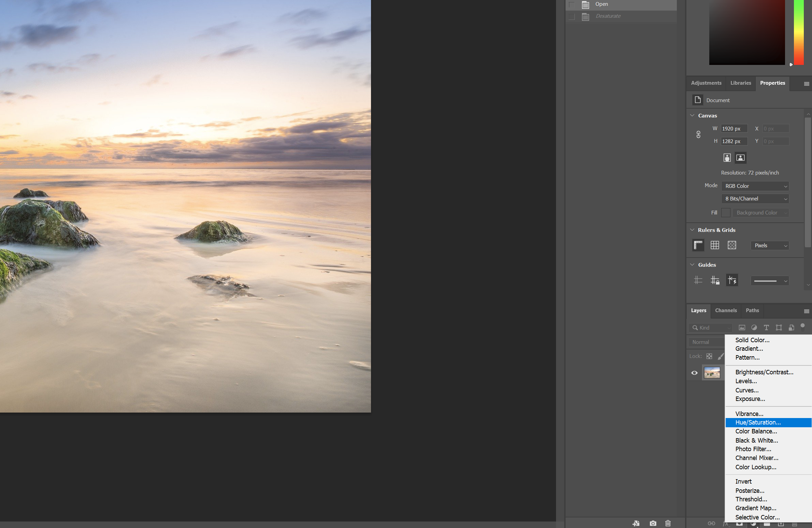Toggle the rulers icon in Rulers & Grids
Viewport: 812px width, 528px height.
pos(698,245)
